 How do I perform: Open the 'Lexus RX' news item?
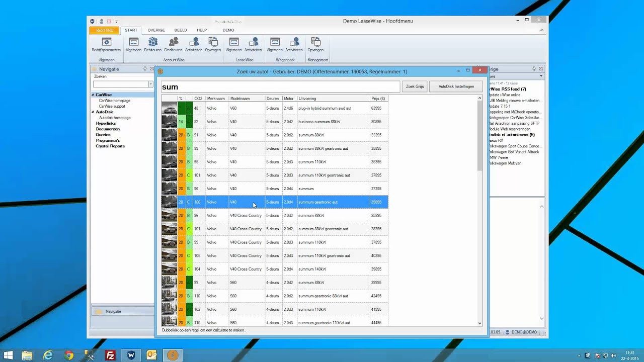[496, 140]
